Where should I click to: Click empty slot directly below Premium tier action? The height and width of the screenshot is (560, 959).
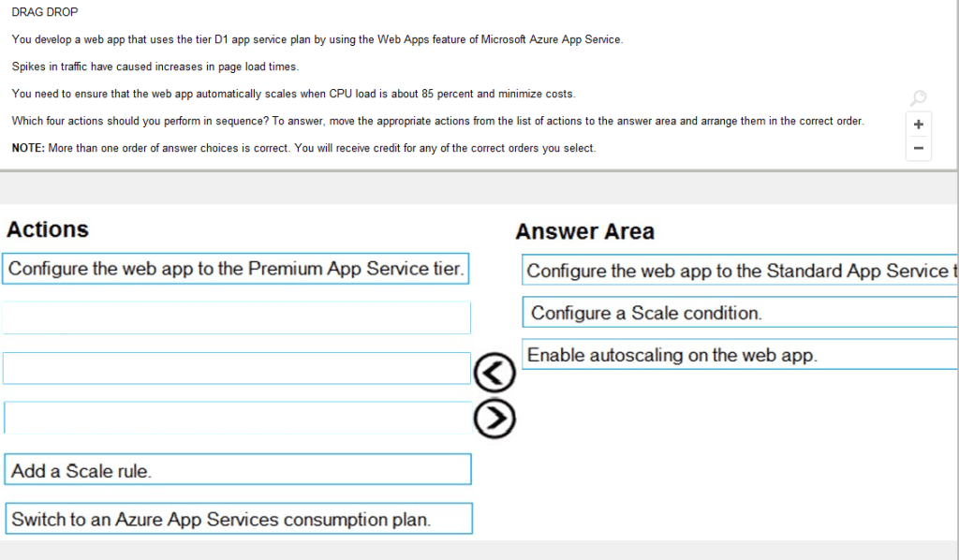click(x=236, y=317)
